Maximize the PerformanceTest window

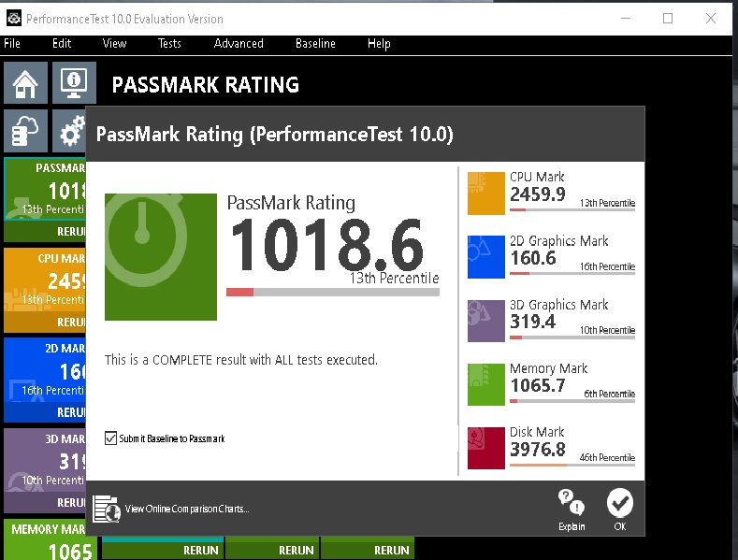click(668, 19)
